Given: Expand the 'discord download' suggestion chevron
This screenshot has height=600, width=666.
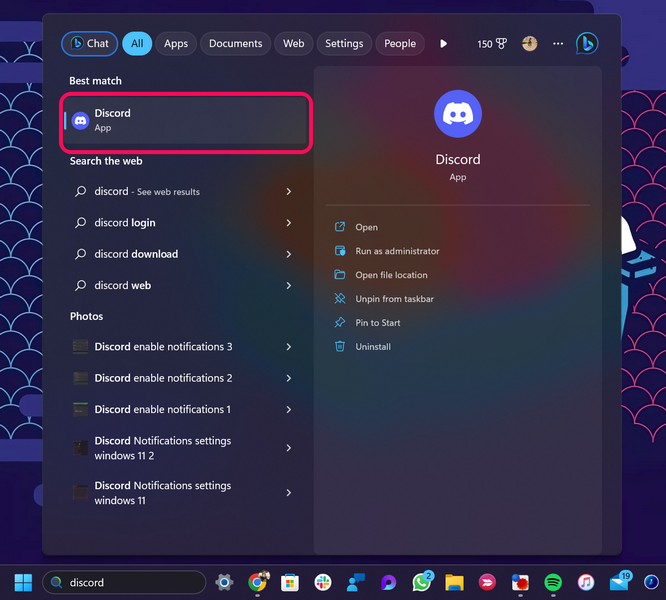Looking at the screenshot, I should point(289,254).
